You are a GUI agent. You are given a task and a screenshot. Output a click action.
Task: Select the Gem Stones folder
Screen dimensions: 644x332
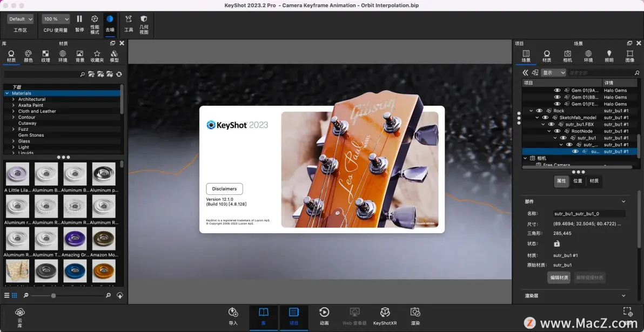point(31,135)
